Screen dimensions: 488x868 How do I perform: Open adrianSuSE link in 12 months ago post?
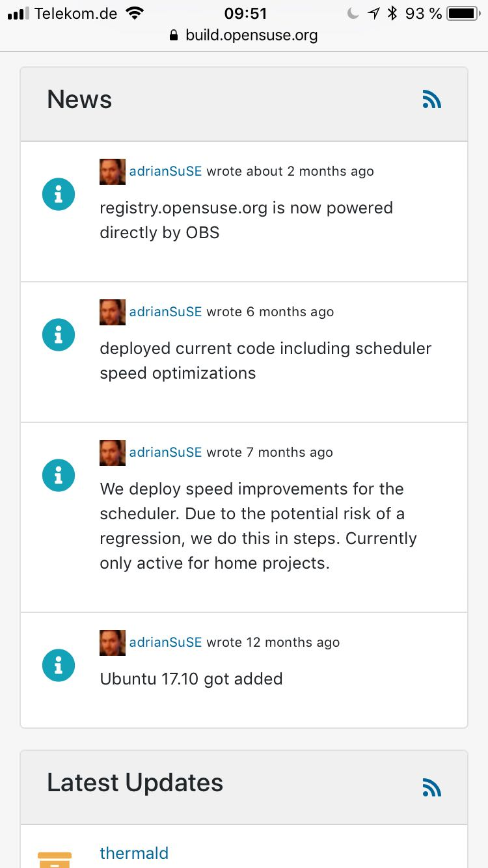165,642
